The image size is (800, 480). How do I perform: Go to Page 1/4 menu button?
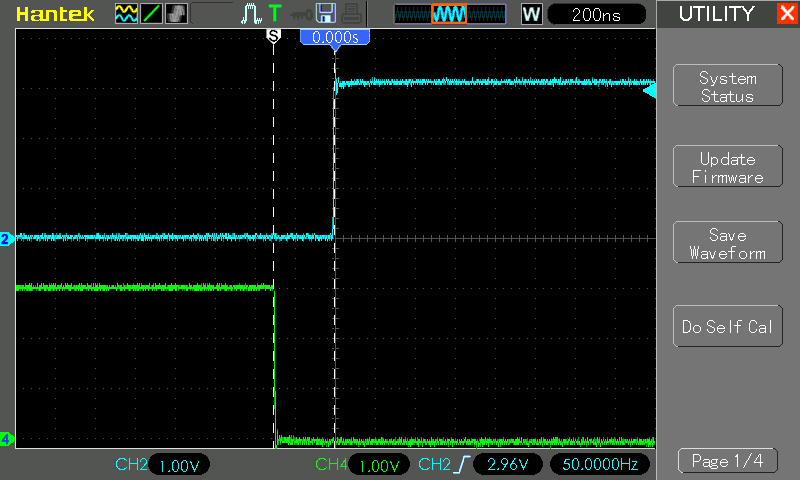[728, 461]
